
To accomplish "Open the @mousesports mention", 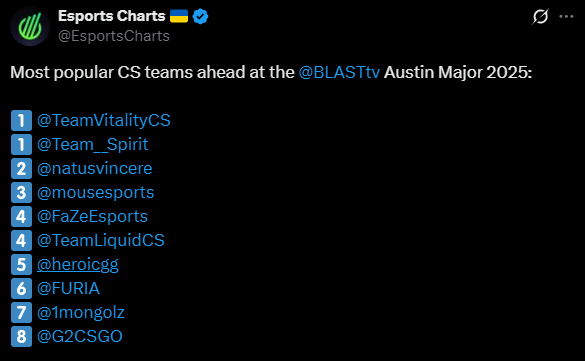I will pos(96,193).
